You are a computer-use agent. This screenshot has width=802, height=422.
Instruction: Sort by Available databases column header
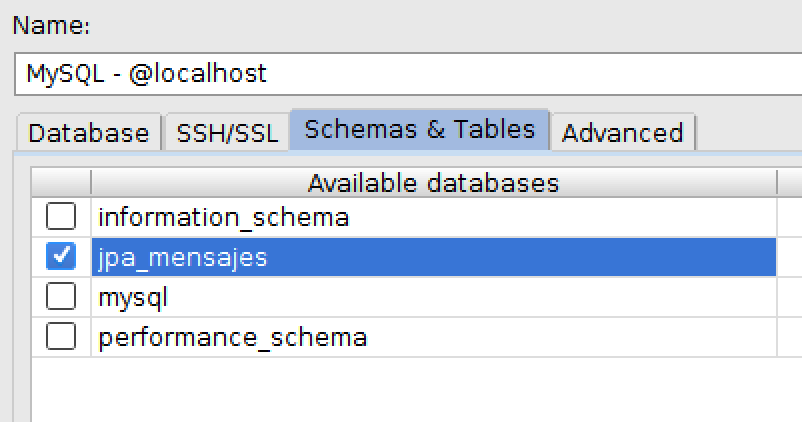(x=434, y=183)
